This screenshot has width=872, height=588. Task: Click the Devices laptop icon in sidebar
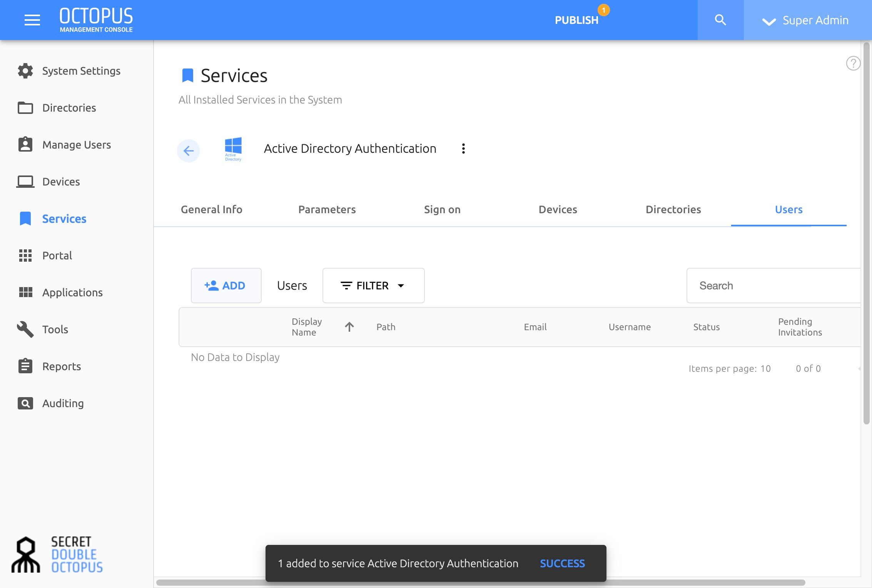click(x=25, y=182)
